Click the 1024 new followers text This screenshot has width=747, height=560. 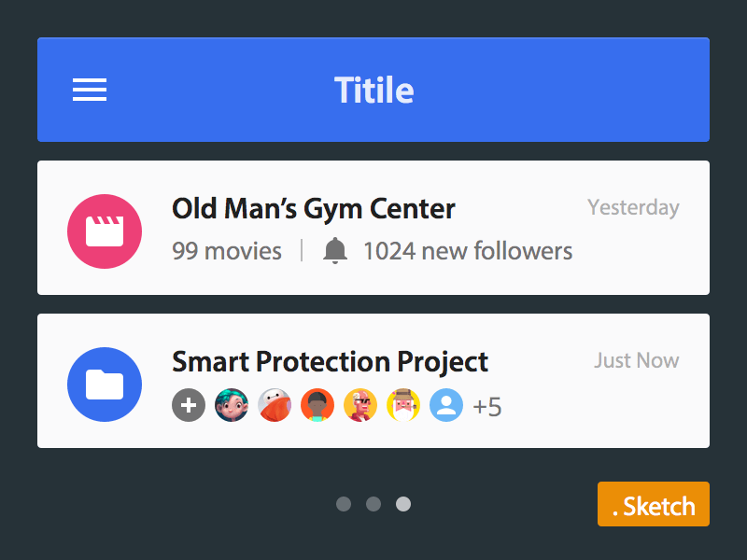(468, 251)
